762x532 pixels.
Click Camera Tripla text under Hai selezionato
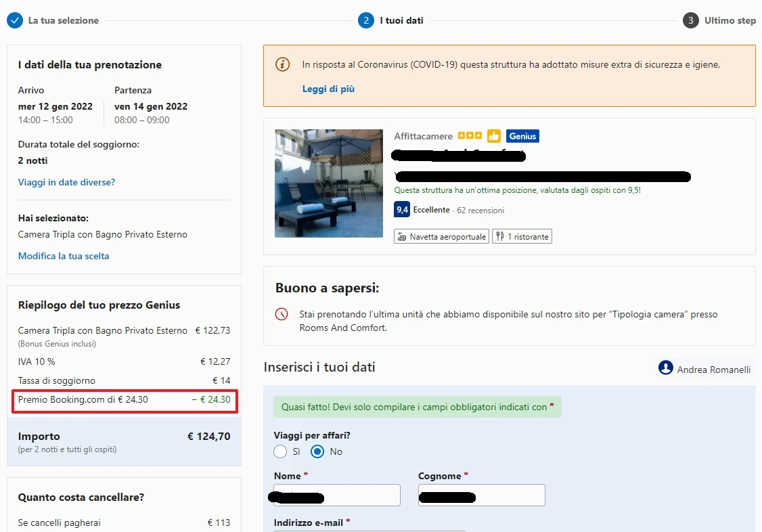coord(103,234)
